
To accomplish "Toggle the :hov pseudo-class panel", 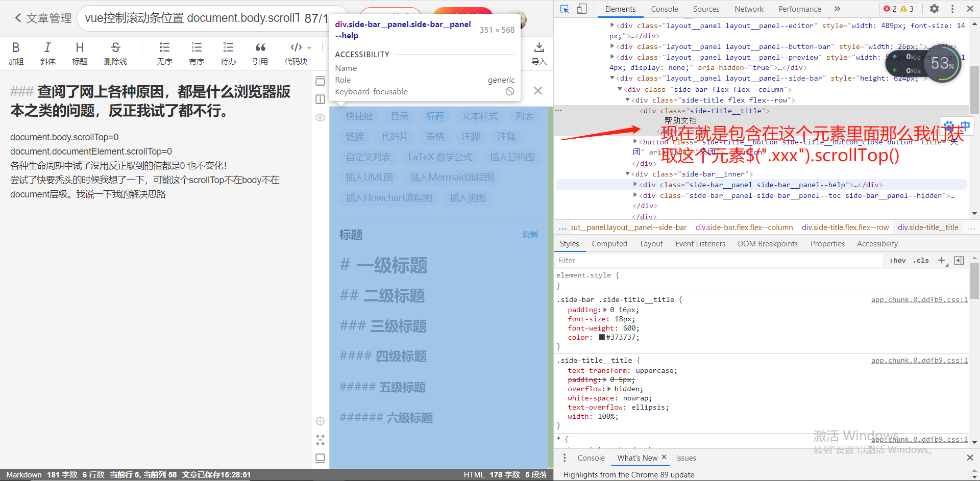I will click(x=897, y=260).
